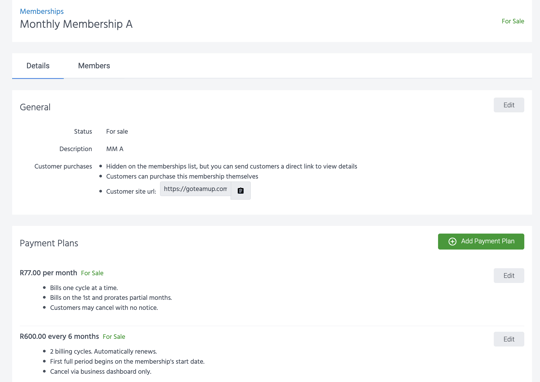This screenshot has height=382, width=540.
Task: Copy the customer site URL with clipboard icon
Action: [240, 190]
